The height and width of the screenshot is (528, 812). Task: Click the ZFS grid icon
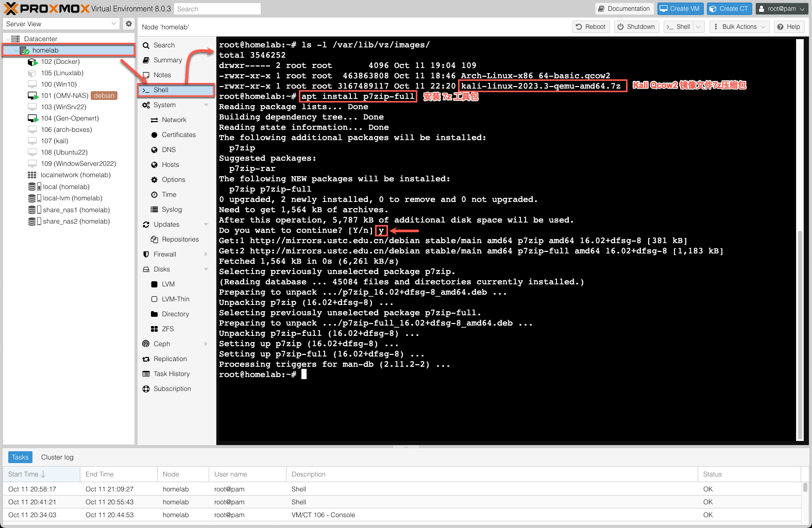[154, 329]
